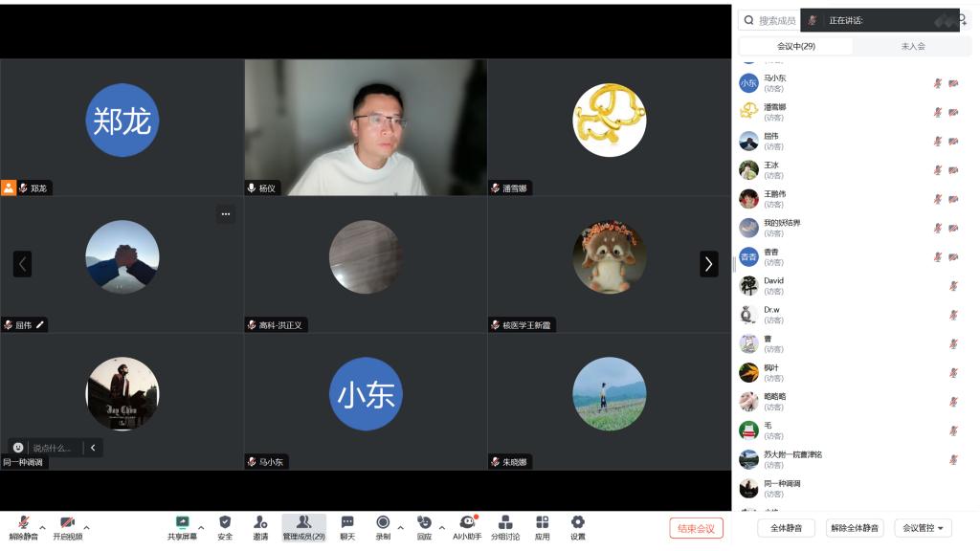Click the 邀请 invite icon
Image resolution: width=980 pixels, height=551 pixels.
tap(260, 527)
